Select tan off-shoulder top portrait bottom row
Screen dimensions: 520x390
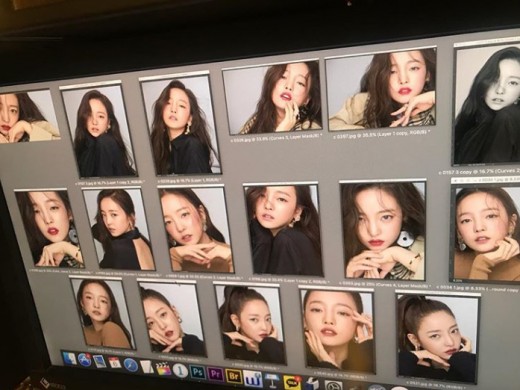(103, 312)
